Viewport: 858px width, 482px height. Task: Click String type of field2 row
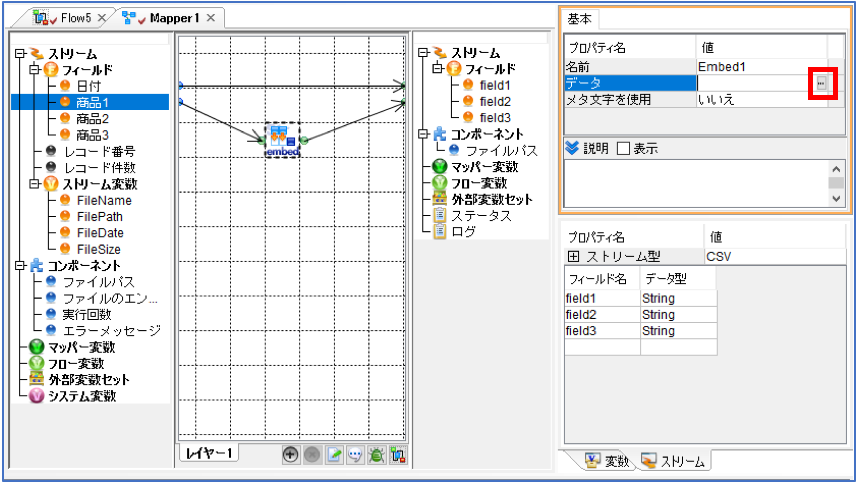(x=679, y=315)
